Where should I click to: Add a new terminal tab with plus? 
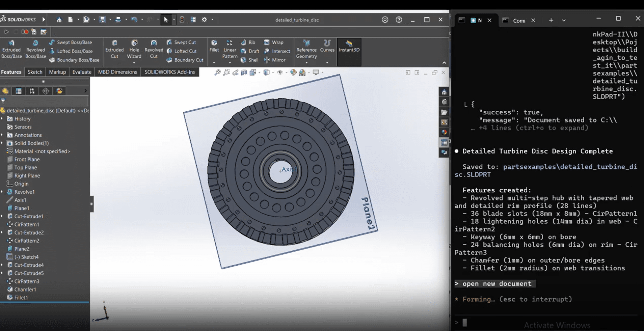pos(551,20)
